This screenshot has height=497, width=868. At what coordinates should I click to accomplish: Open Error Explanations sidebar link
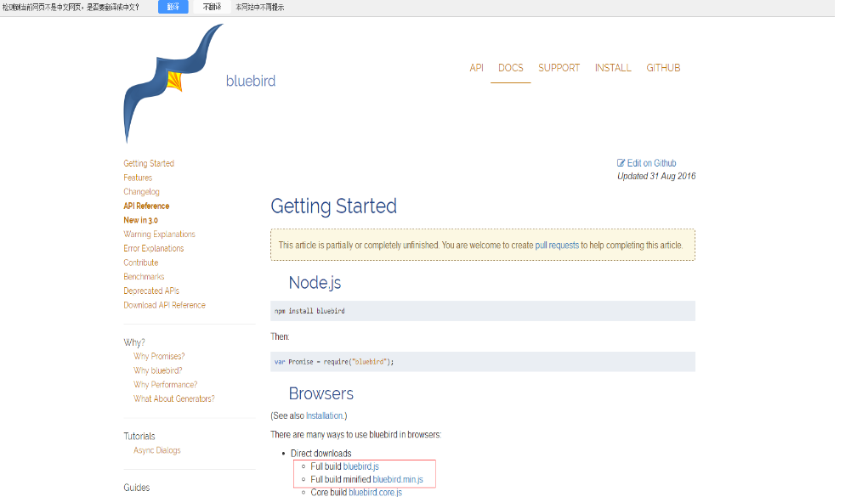153,248
